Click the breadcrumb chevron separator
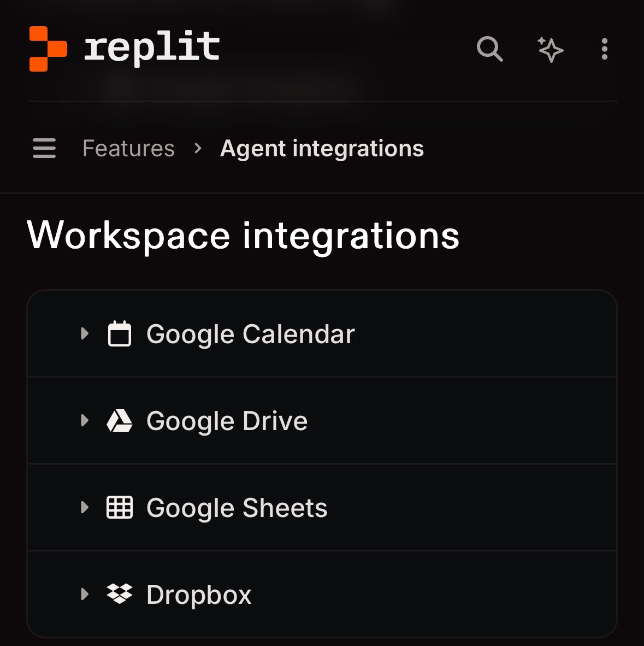The width and height of the screenshot is (644, 646). click(197, 148)
